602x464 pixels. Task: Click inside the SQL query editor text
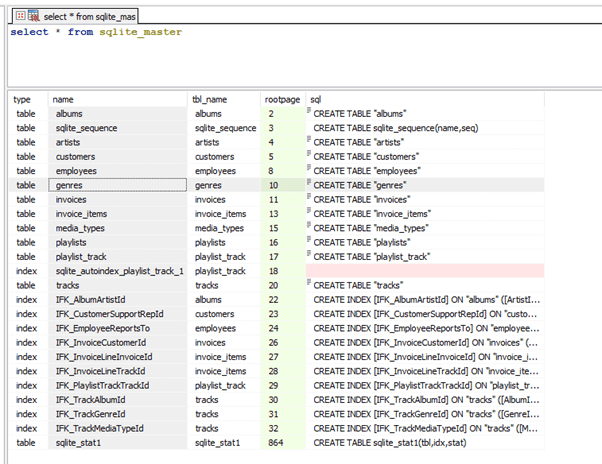click(x=96, y=33)
